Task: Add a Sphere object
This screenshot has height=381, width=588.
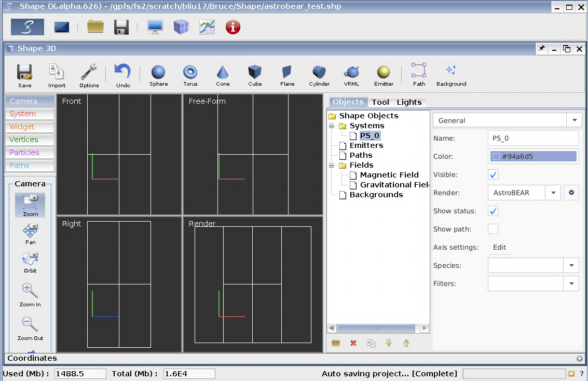Action: 158,75
